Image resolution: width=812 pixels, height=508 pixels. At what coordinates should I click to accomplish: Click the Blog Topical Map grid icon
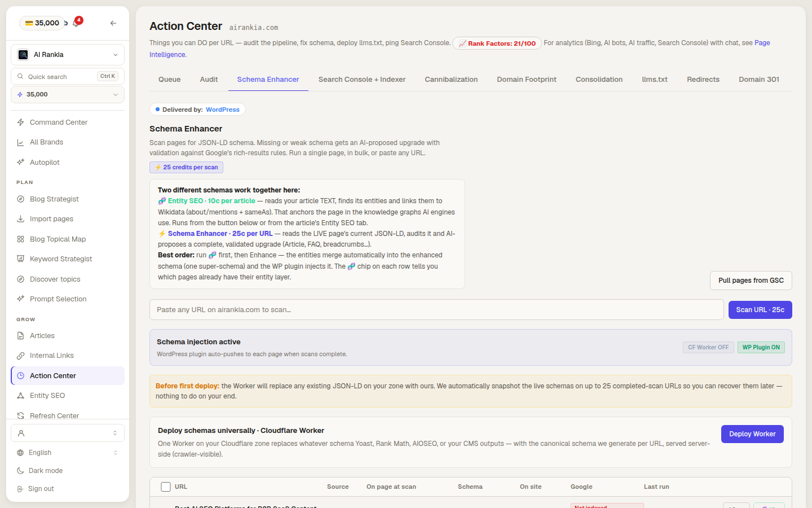[x=20, y=239]
